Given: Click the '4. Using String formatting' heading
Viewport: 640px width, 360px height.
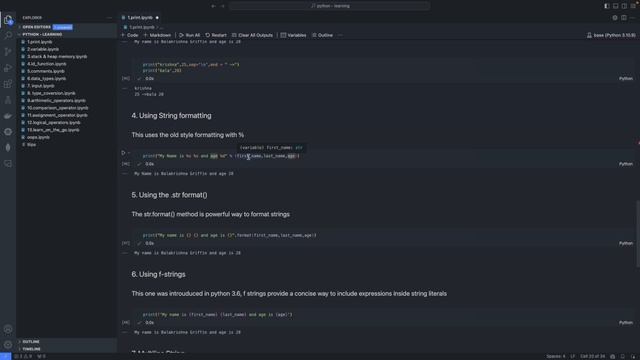Looking at the screenshot, I should (x=171, y=116).
